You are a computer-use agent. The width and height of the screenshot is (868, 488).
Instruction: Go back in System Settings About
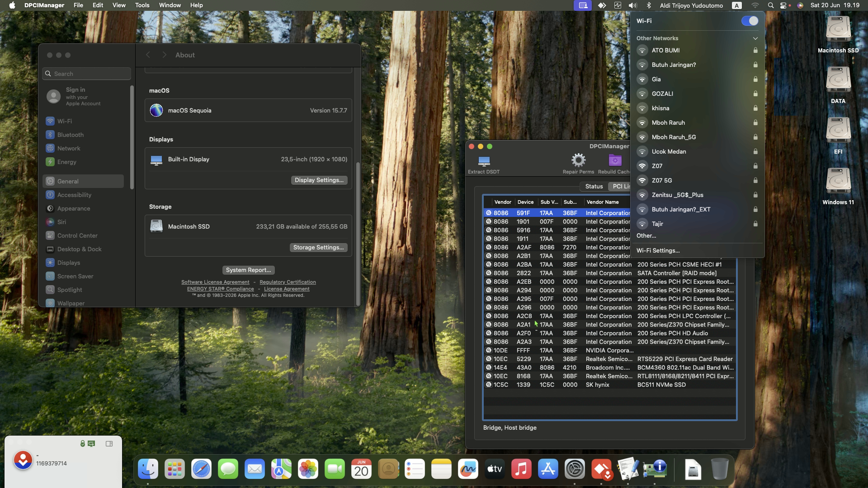click(148, 55)
